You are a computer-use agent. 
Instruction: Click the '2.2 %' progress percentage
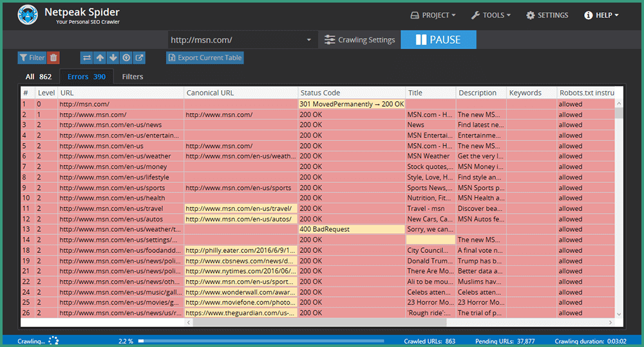(126, 341)
